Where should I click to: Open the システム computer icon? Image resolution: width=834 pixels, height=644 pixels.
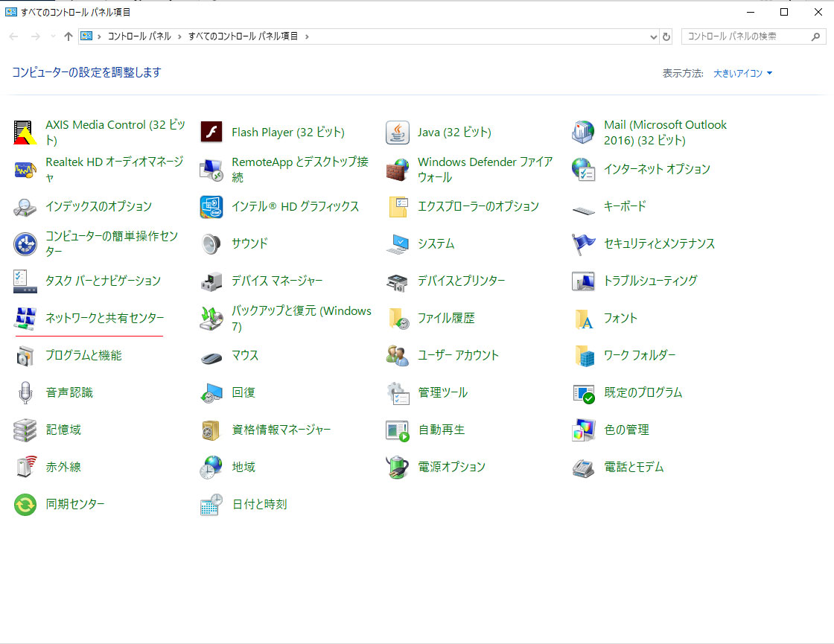398,244
